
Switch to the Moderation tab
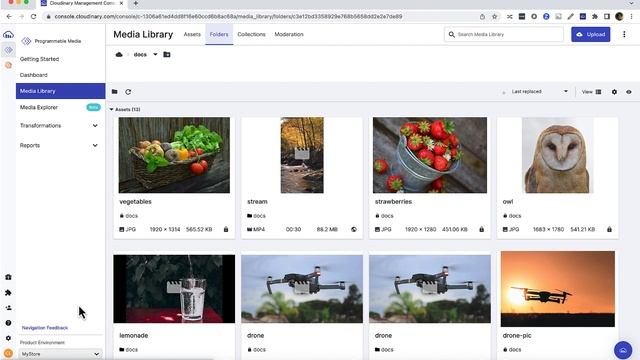pyautogui.click(x=289, y=34)
